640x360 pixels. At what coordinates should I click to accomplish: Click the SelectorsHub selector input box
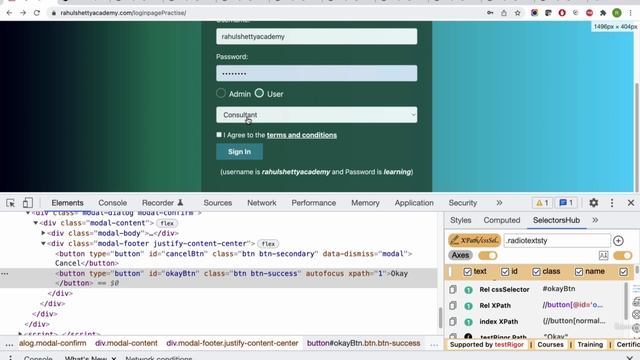coord(557,240)
